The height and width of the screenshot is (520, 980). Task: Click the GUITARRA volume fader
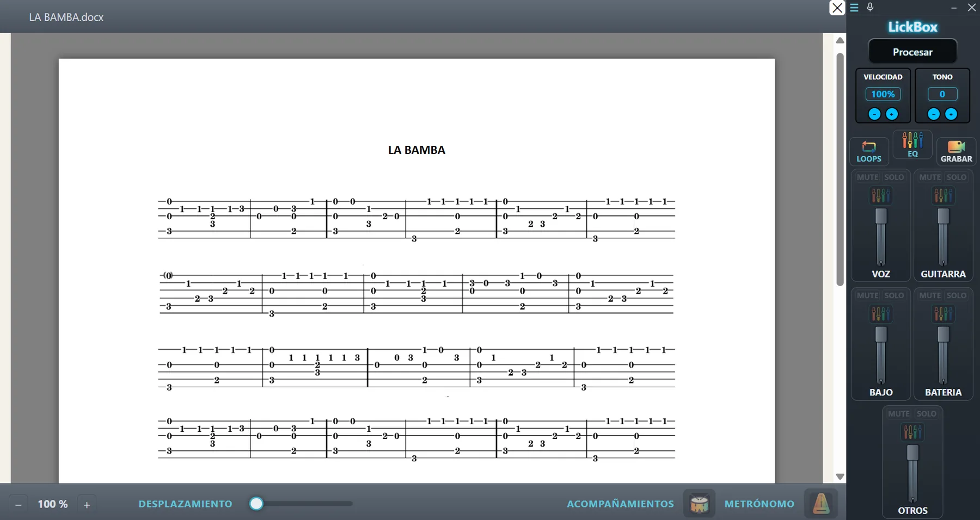pyautogui.click(x=943, y=216)
